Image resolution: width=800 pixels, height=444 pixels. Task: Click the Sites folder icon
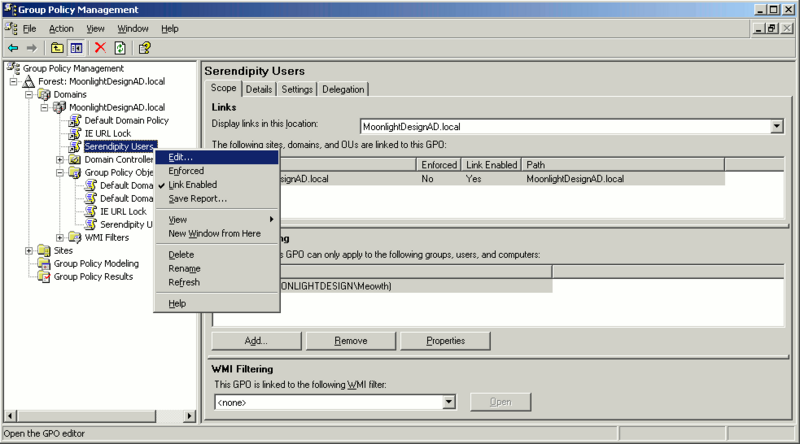(44, 251)
